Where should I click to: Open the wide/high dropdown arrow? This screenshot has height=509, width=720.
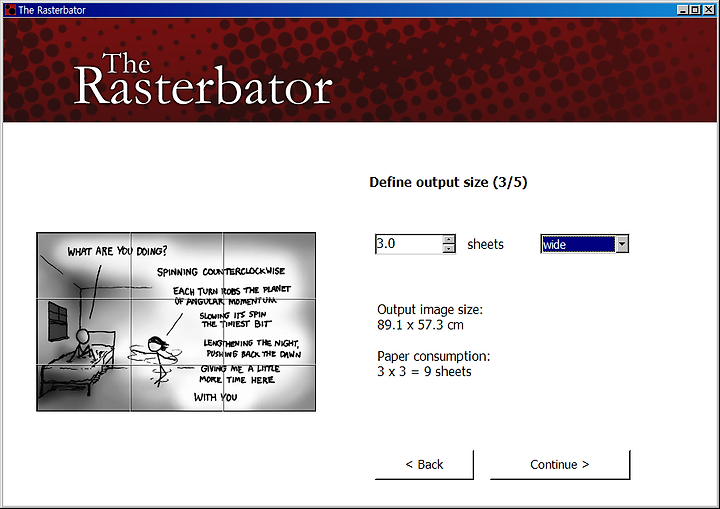tap(622, 244)
